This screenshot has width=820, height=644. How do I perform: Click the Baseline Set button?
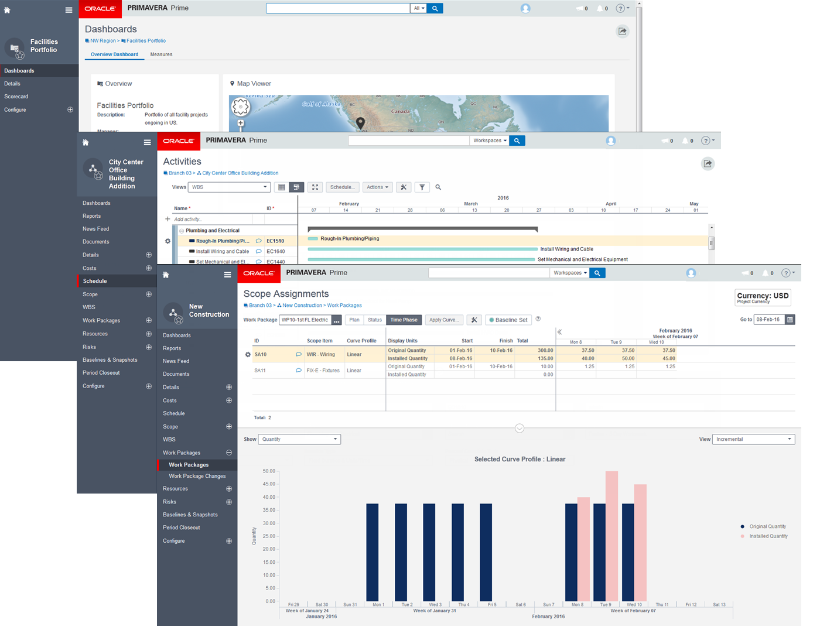508,320
